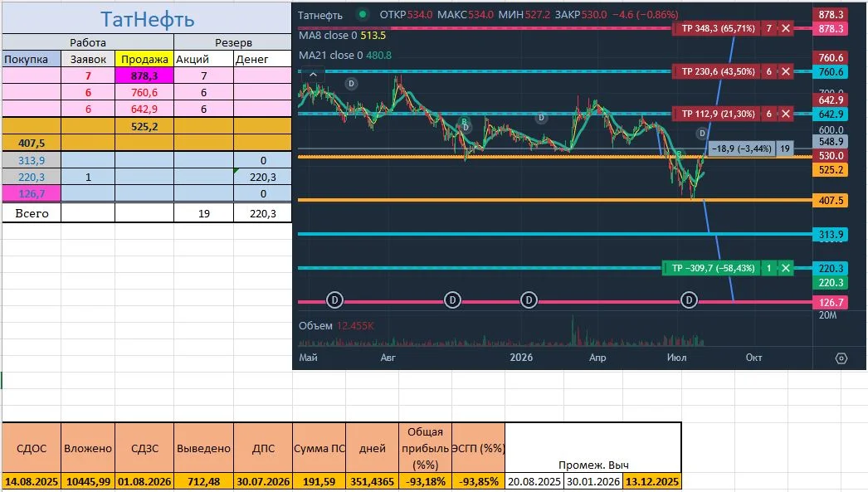Screen dimensions: 868x492
Task: Click the 530.0 current price label
Action: tap(831, 156)
